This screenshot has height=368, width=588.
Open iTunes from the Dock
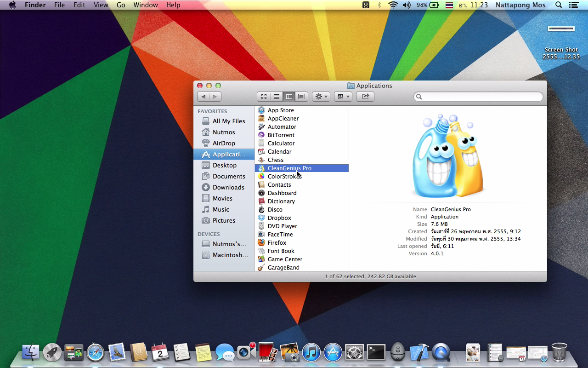(311, 353)
